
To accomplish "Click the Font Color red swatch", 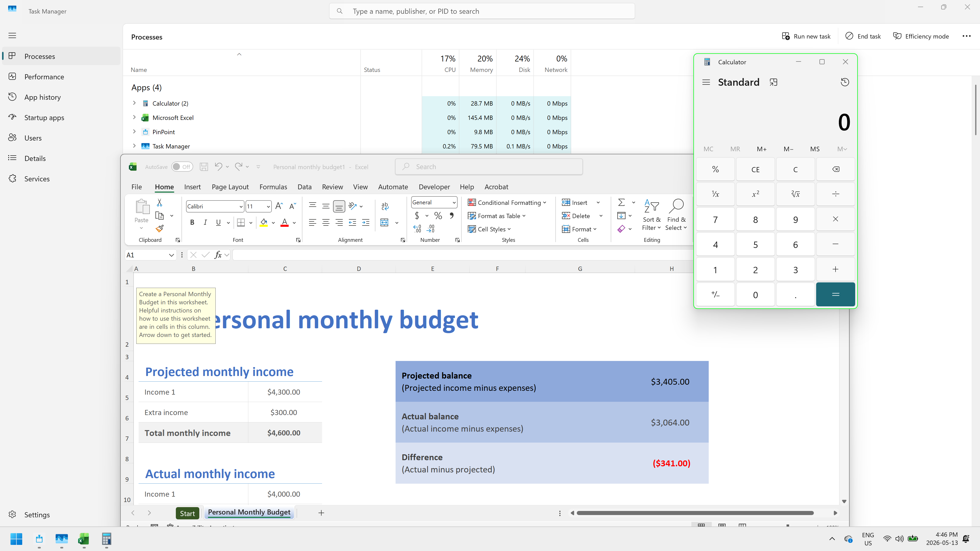I will (x=284, y=222).
